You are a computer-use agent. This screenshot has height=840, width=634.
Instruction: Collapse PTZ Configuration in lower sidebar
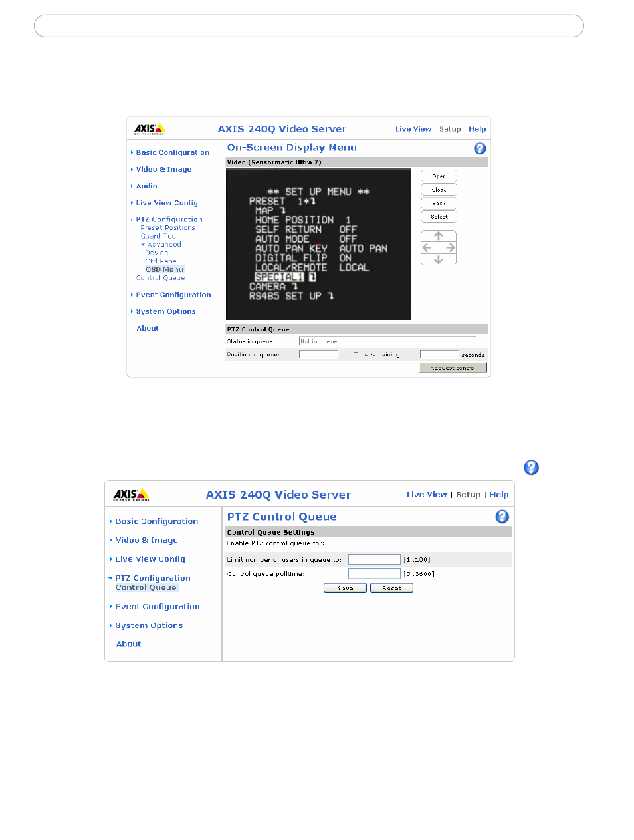click(x=152, y=578)
